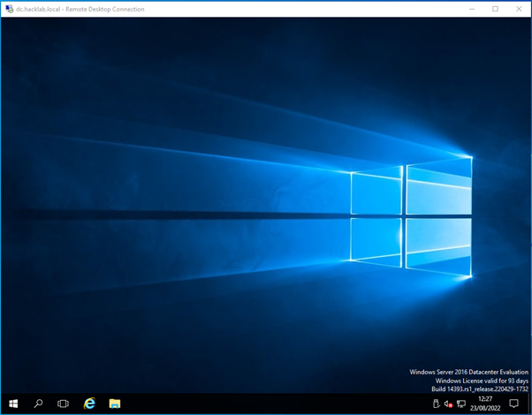Minimize the Remote Desktop Connection window
Viewport: 532px width, 415px height.
(472, 9)
